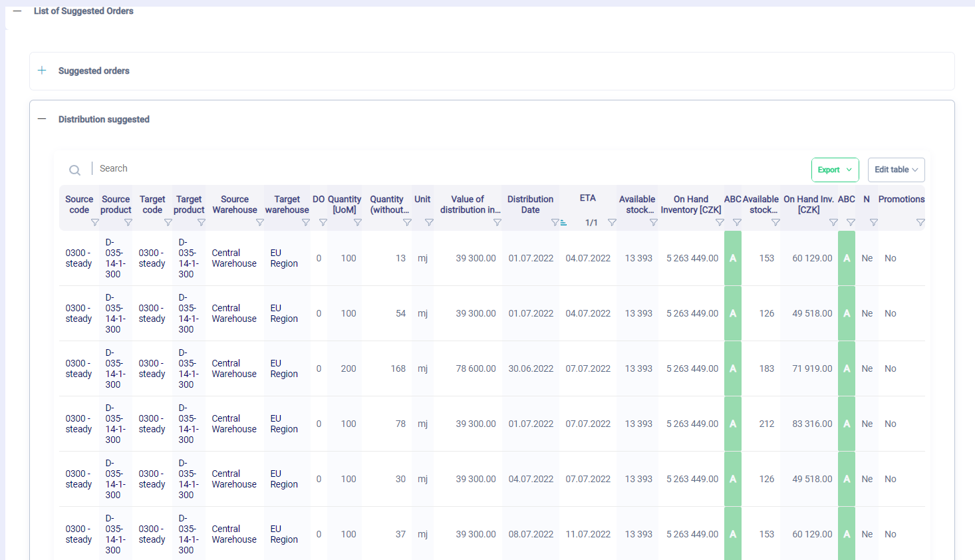Open filter for Target warehouse column
The width and height of the screenshot is (975, 560).
point(306,223)
